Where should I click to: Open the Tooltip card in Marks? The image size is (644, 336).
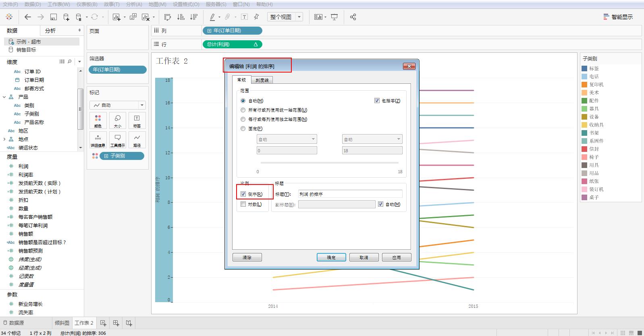[117, 140]
